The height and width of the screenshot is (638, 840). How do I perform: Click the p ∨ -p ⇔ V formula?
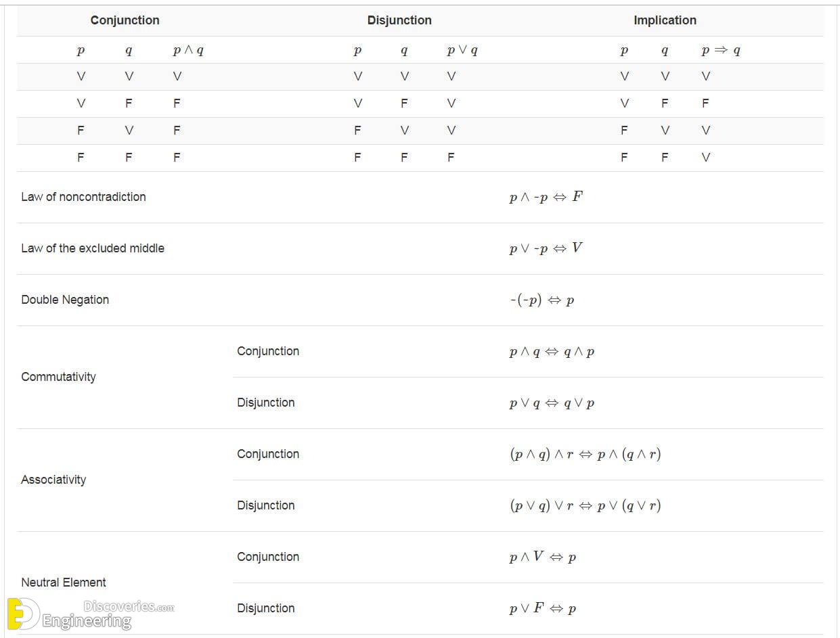[x=546, y=248]
